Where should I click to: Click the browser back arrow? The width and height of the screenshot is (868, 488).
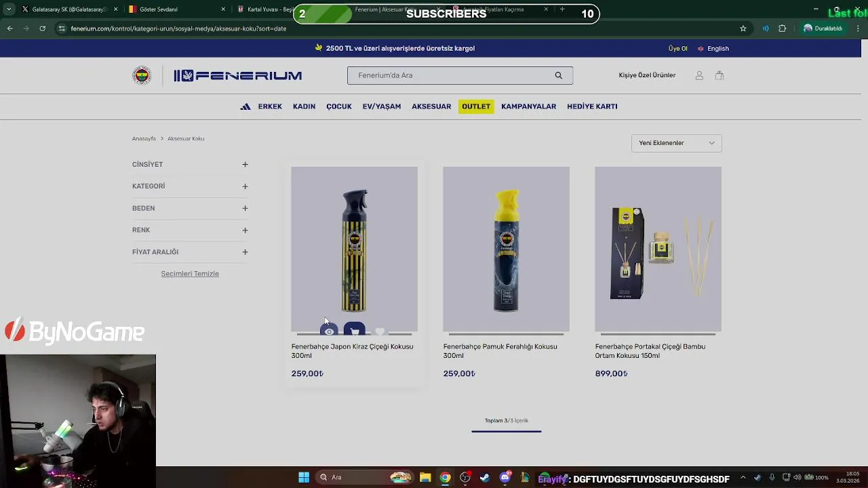click(9, 28)
